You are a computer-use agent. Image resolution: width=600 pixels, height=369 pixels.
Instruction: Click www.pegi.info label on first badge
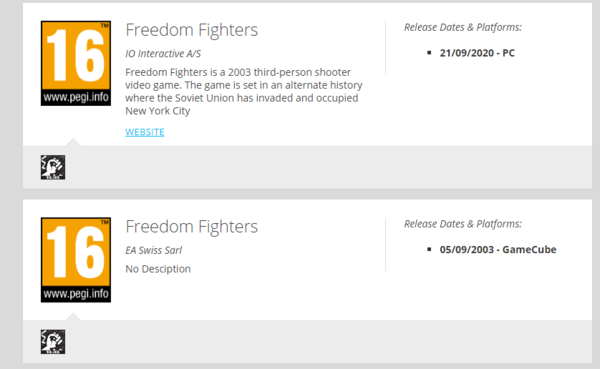76,97
